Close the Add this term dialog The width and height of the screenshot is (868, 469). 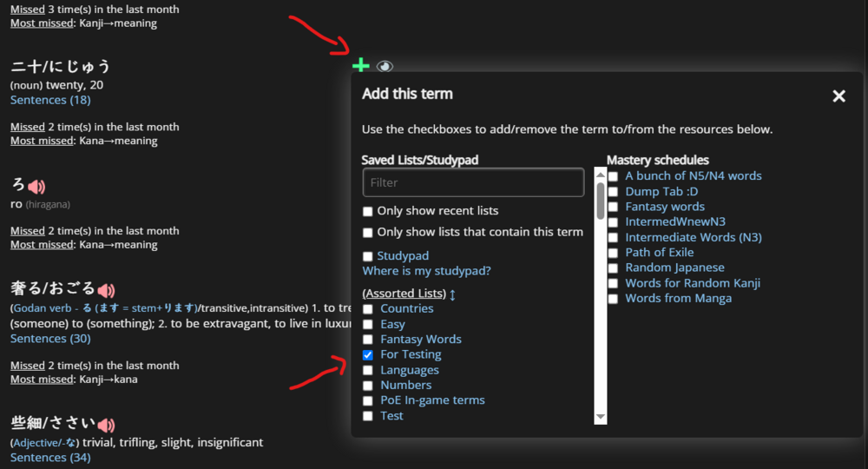click(x=838, y=96)
